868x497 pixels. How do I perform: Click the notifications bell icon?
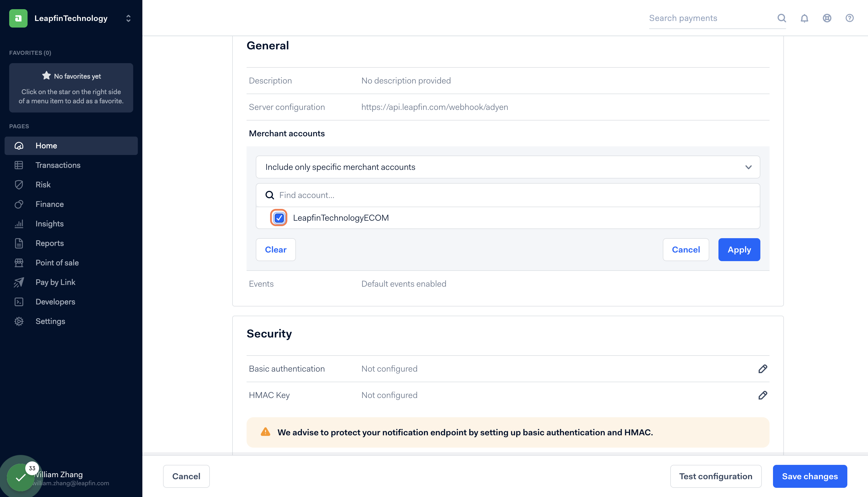point(804,18)
